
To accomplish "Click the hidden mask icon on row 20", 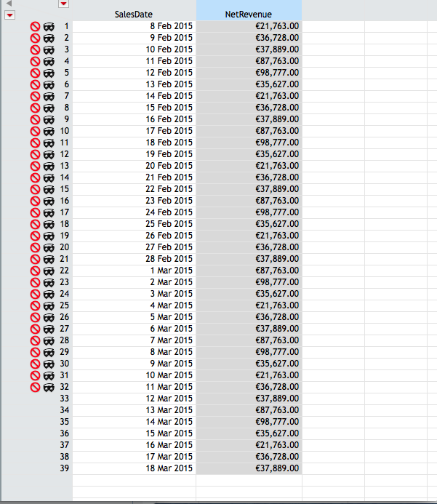I will [49, 248].
